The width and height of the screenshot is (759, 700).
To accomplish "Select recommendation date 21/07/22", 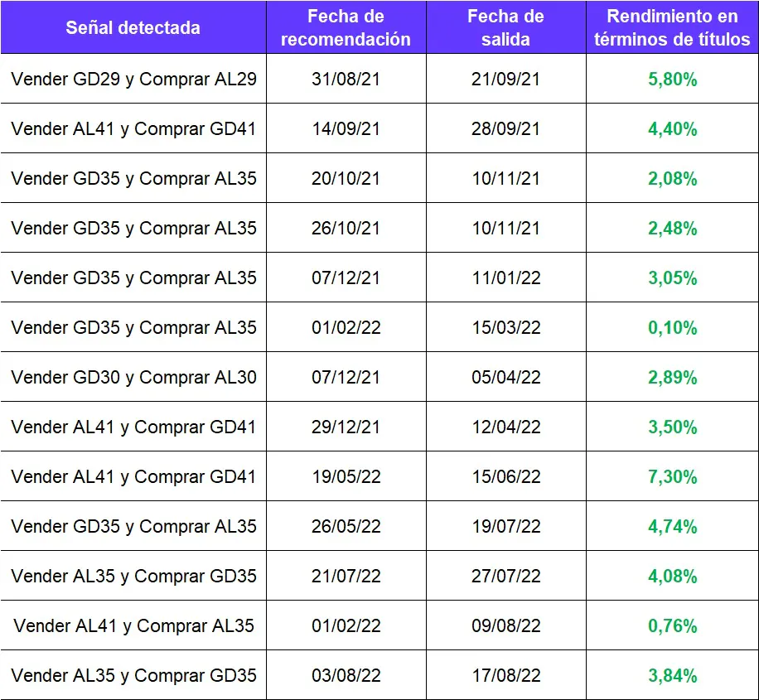I will [x=346, y=577].
